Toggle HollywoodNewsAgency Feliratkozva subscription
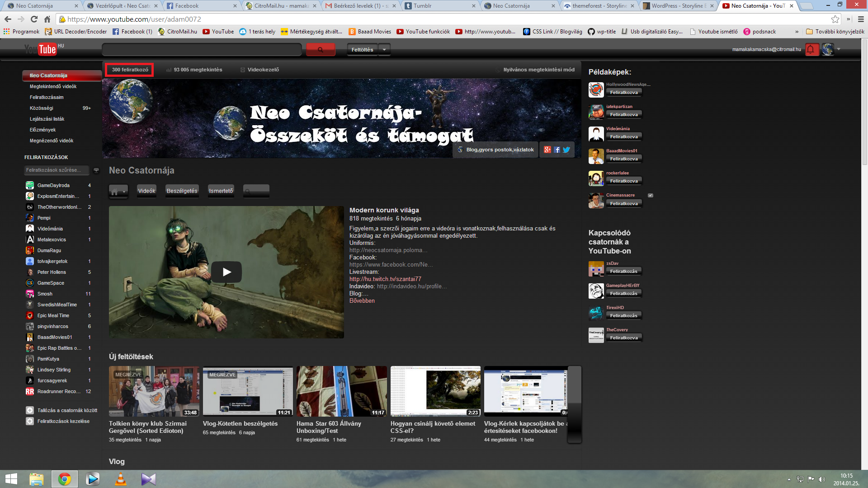This screenshot has width=868, height=488. tap(624, 92)
